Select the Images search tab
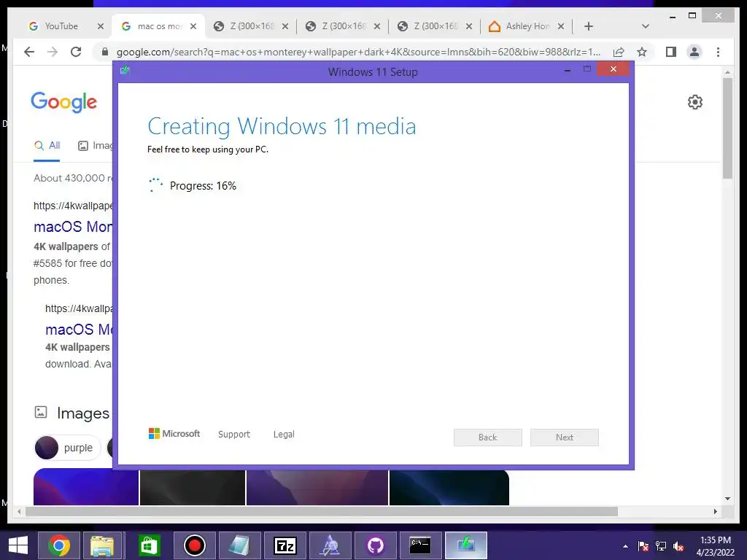Screen dimensions: 747x560 96,146
